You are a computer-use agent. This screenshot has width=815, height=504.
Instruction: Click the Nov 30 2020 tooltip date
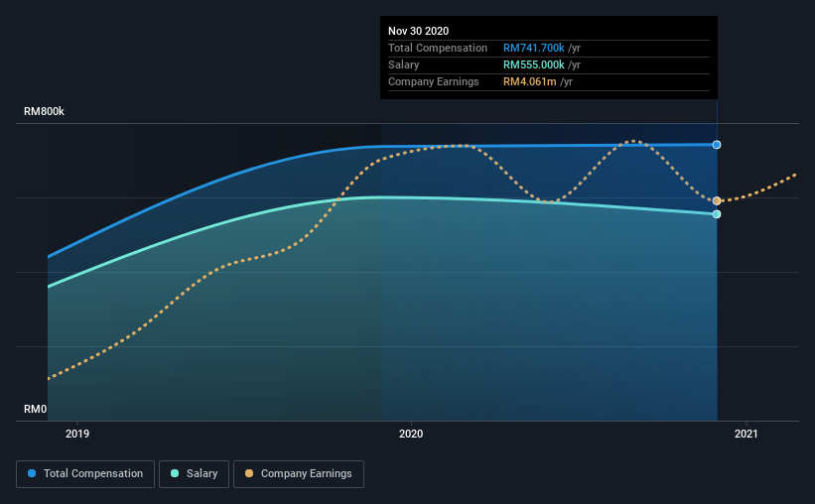tap(418, 31)
